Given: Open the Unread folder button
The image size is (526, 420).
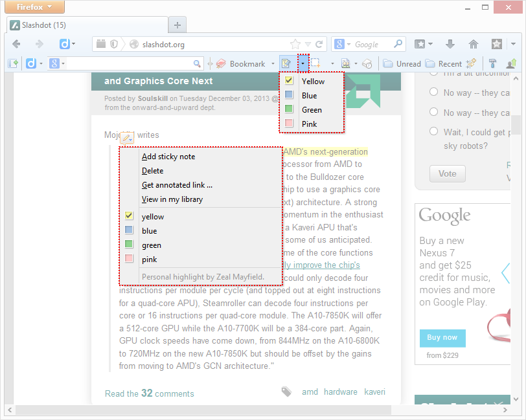Looking at the screenshot, I should coord(402,63).
